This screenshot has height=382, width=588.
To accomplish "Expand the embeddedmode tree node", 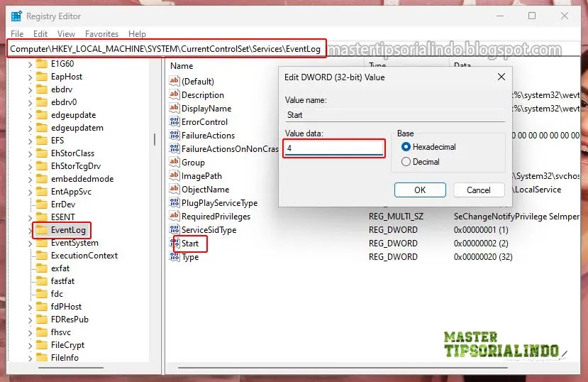I will coord(30,179).
